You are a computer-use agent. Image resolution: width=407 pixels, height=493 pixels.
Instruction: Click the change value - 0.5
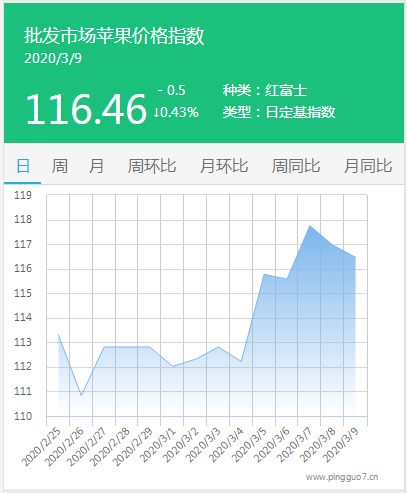coord(172,90)
